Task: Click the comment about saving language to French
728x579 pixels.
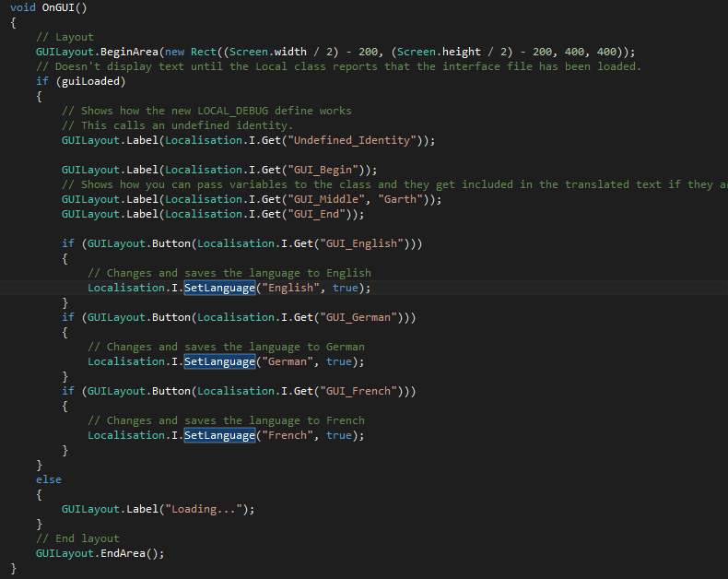Action: click(226, 420)
